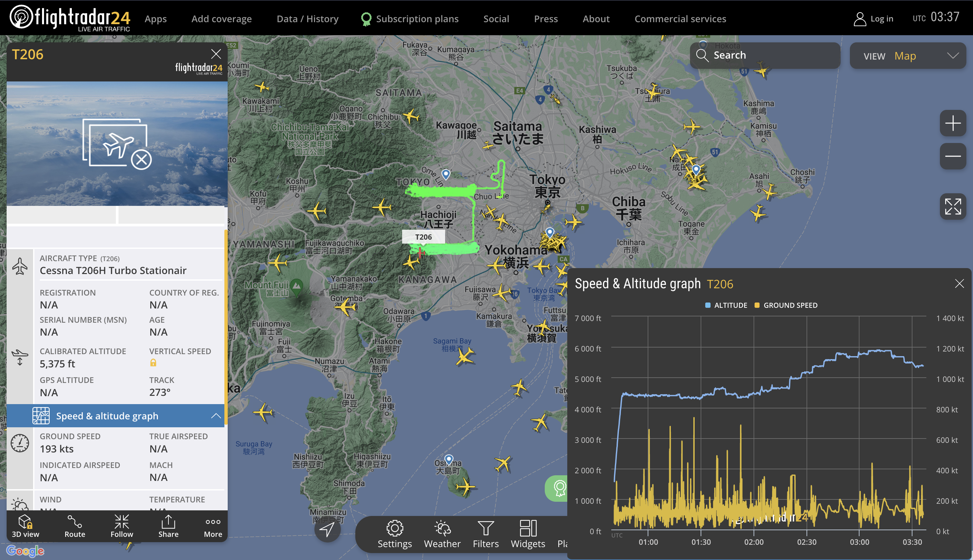This screenshot has height=560, width=973.
Task: Click the wind section weather icon
Action: click(20, 504)
